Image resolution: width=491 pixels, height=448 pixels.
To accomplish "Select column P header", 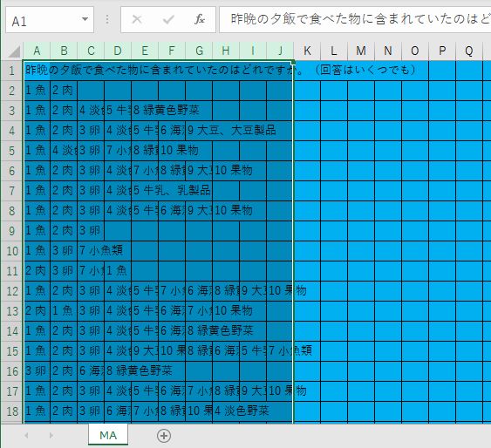I will pyautogui.click(x=442, y=51).
